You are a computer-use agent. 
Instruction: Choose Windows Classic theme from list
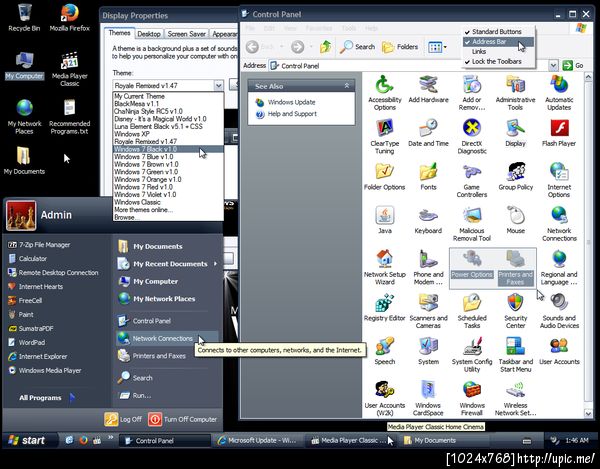click(168, 202)
